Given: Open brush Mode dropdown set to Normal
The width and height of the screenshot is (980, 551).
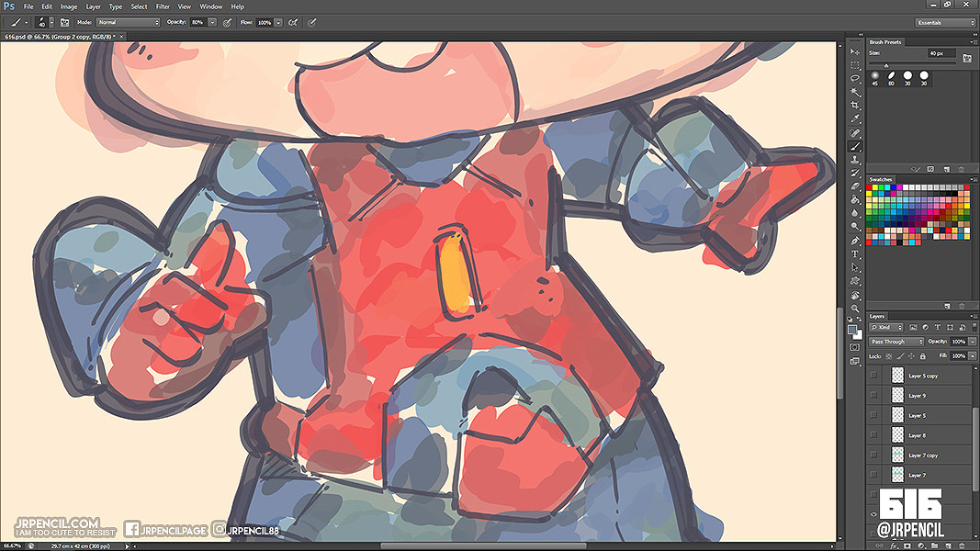Looking at the screenshot, I should click(x=128, y=22).
